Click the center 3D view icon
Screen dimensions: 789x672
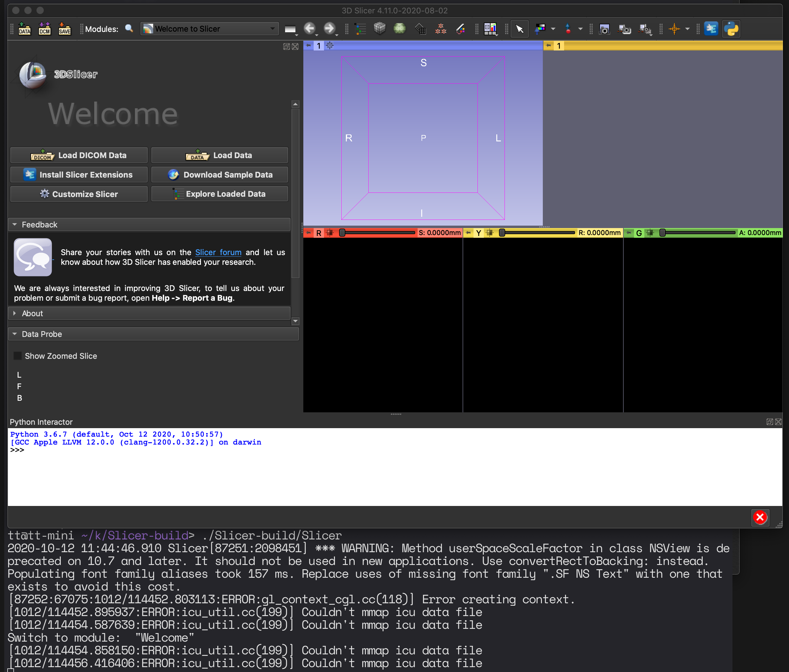click(330, 46)
